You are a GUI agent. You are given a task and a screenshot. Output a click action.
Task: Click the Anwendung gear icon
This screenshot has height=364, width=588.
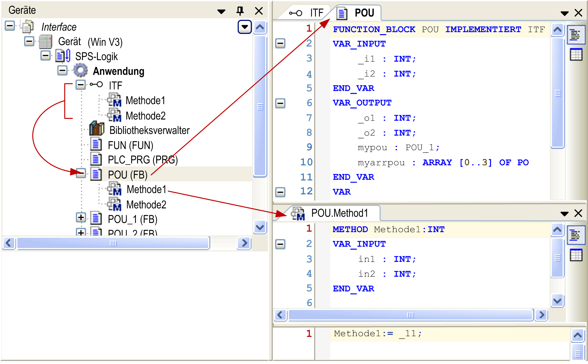(x=80, y=71)
